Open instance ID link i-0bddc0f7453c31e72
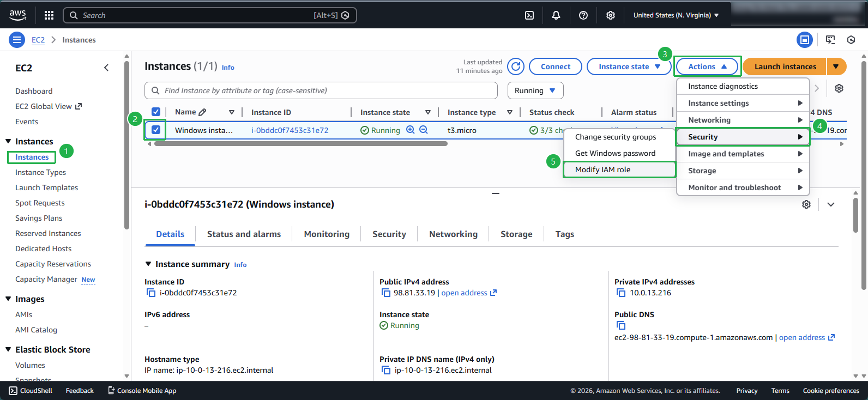Image resolution: width=868 pixels, height=400 pixels. 290,130
